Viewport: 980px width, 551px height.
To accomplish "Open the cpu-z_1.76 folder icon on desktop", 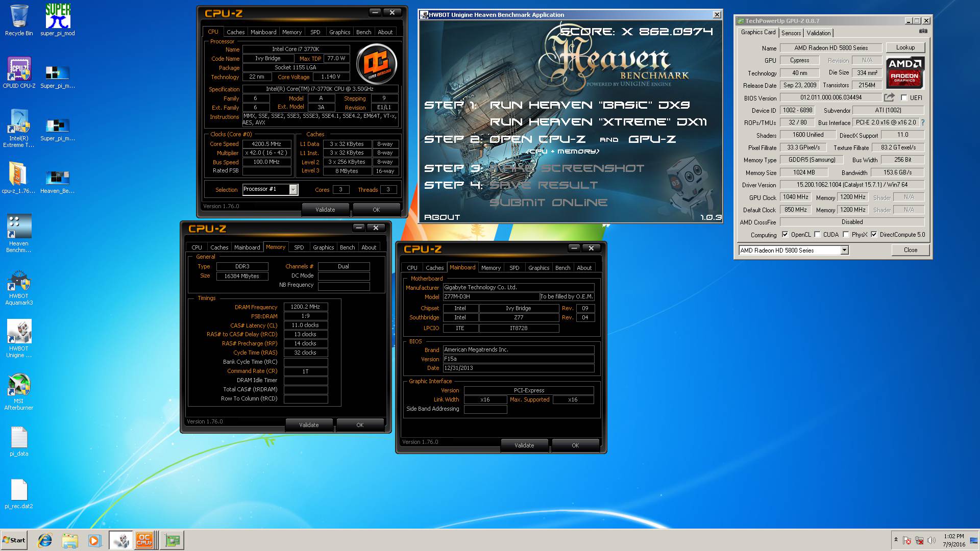I will (19, 178).
